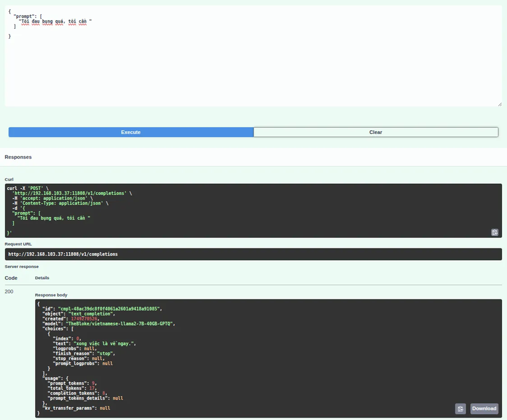Screen dimensions: 507x420
Task: Click the "object": "text_completion" line
Action: coord(79,314)
